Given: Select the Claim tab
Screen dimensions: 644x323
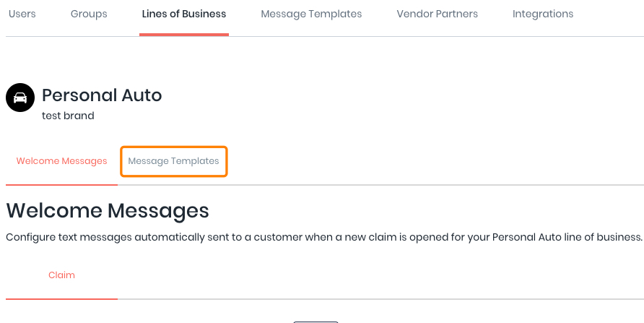Looking at the screenshot, I should pos(61,275).
